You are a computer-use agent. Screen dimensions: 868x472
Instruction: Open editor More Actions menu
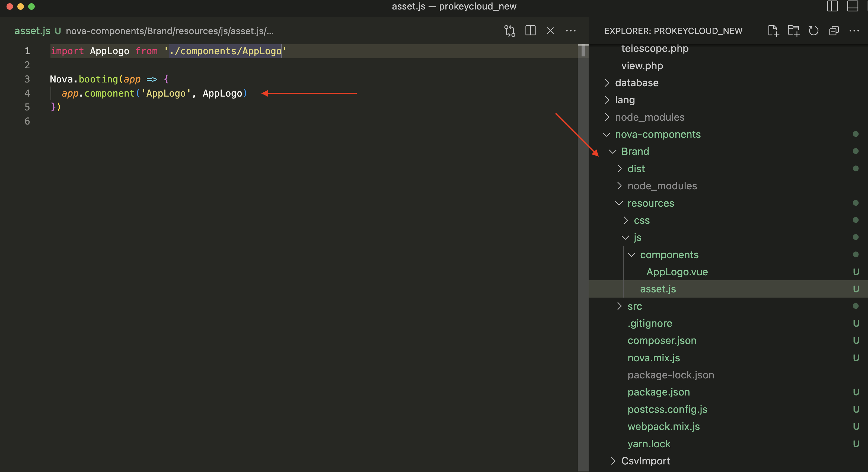pos(570,31)
